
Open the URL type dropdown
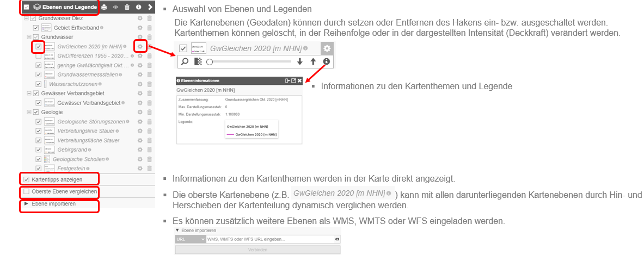pos(190,239)
